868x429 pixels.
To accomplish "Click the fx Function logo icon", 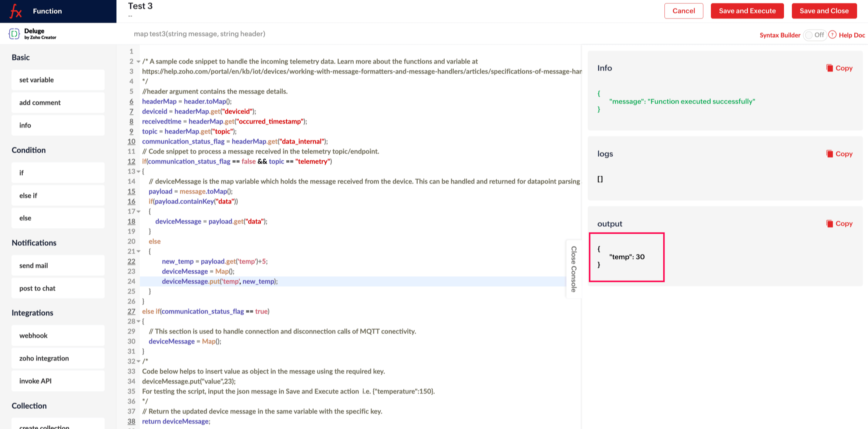I will coord(15,11).
